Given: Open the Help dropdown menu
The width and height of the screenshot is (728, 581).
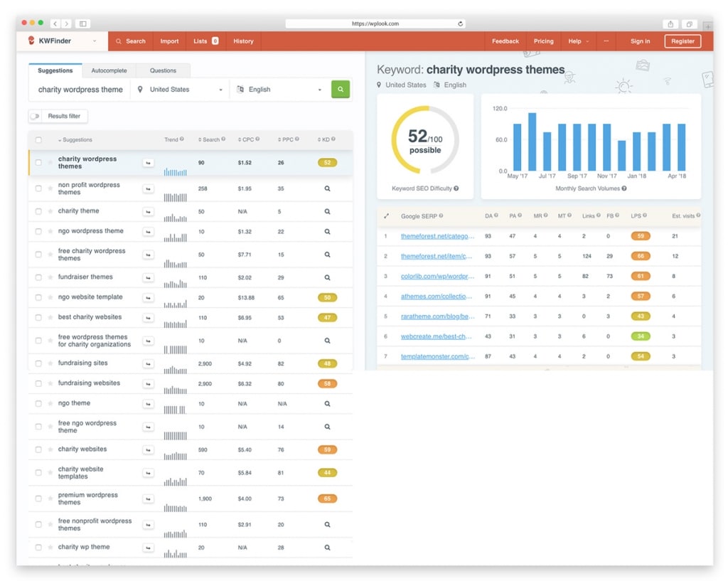Looking at the screenshot, I should point(578,41).
